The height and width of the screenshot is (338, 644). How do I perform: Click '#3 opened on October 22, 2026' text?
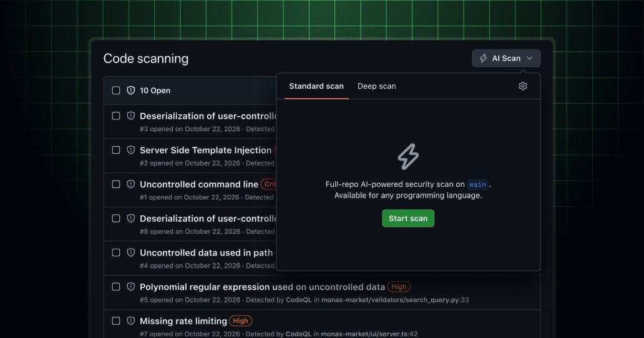click(x=190, y=129)
